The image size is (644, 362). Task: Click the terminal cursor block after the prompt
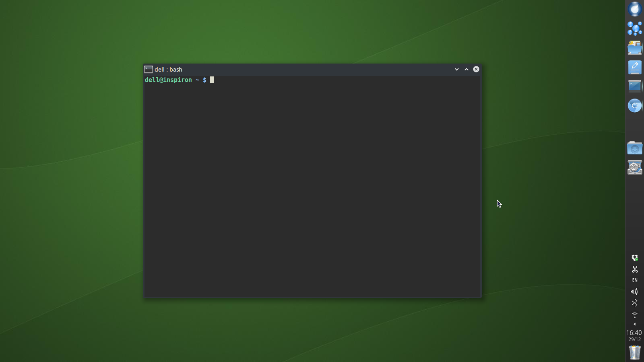212,80
